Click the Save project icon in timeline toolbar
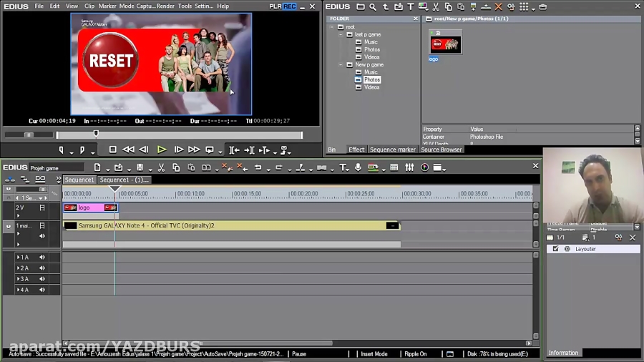Image resolution: width=644 pixels, height=362 pixels. pyautogui.click(x=140, y=167)
